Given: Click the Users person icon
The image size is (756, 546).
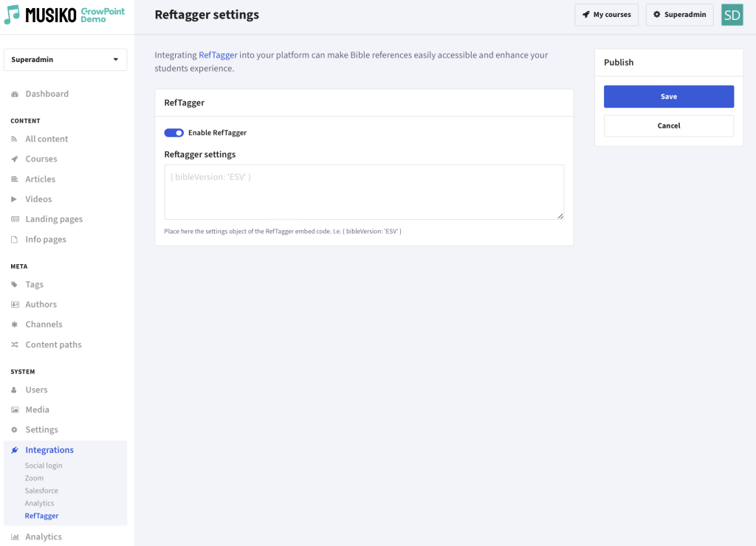Looking at the screenshot, I should (14, 390).
